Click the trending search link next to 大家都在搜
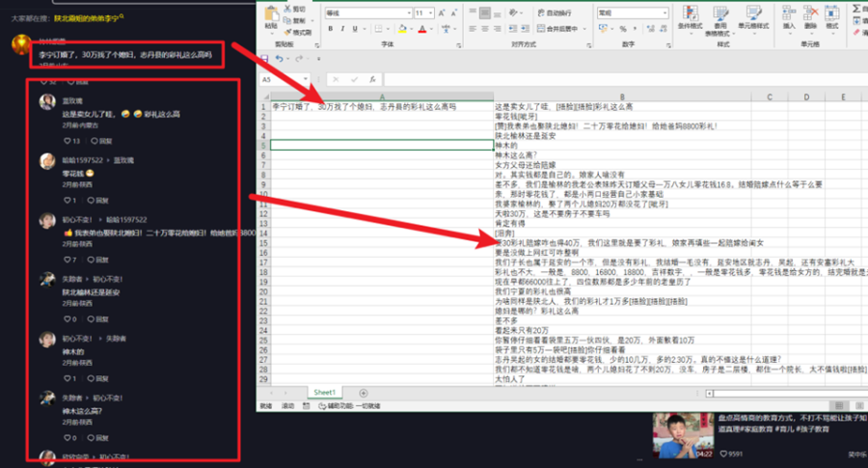This screenshot has height=468, width=868. tap(89, 18)
